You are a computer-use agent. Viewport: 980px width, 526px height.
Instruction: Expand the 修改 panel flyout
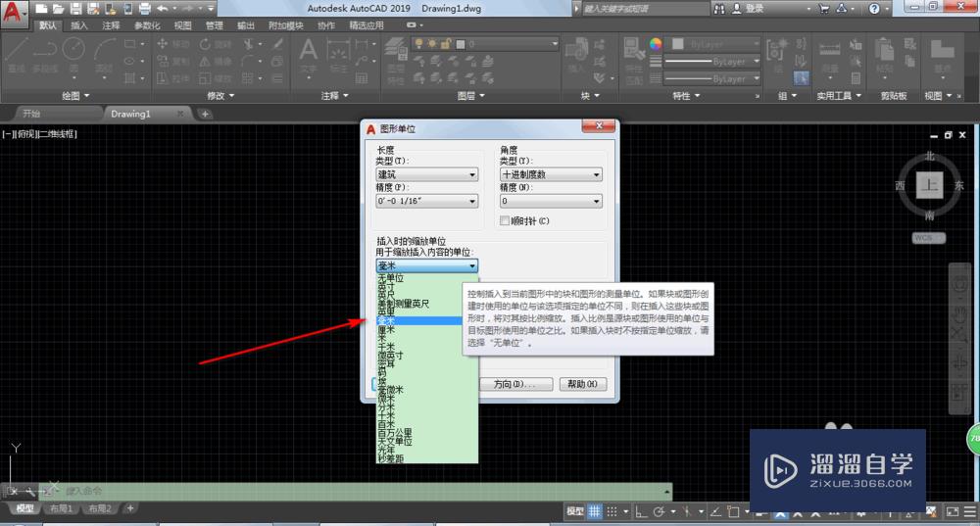tap(220, 96)
